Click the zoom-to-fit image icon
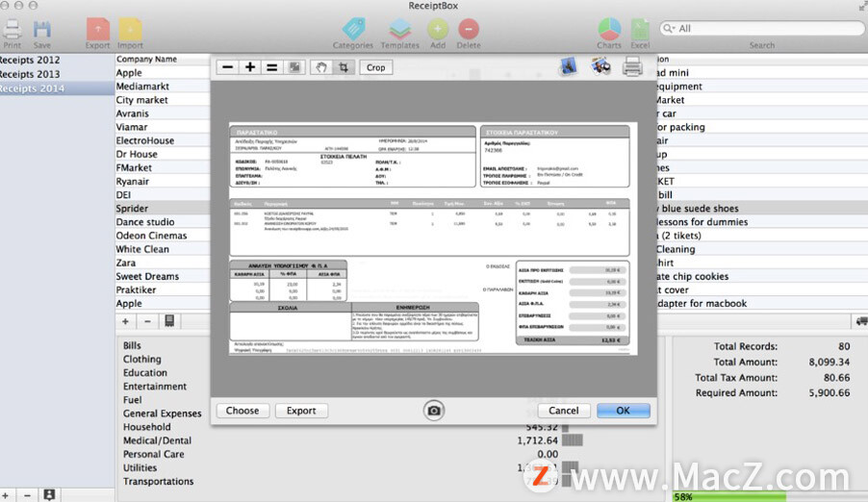Image resolution: width=868 pixels, height=502 pixels. (x=294, y=67)
